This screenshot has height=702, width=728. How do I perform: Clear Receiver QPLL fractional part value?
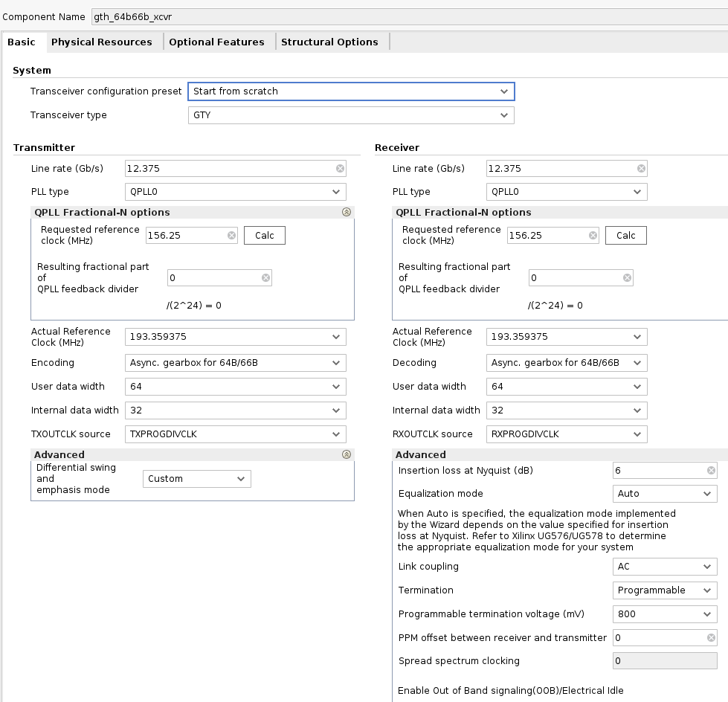627,278
